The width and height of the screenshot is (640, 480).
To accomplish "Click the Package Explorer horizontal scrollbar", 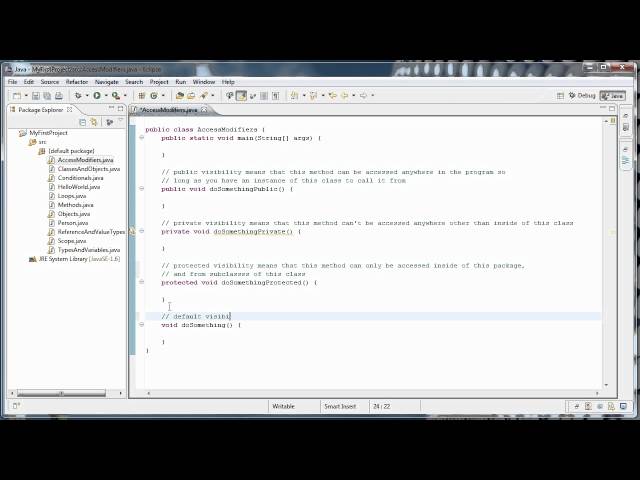I will tap(61, 393).
